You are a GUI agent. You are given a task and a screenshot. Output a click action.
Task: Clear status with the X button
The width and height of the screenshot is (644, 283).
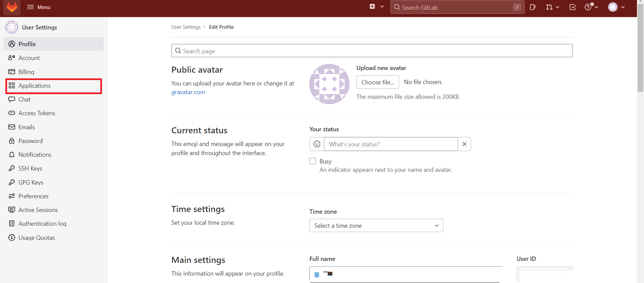(464, 144)
